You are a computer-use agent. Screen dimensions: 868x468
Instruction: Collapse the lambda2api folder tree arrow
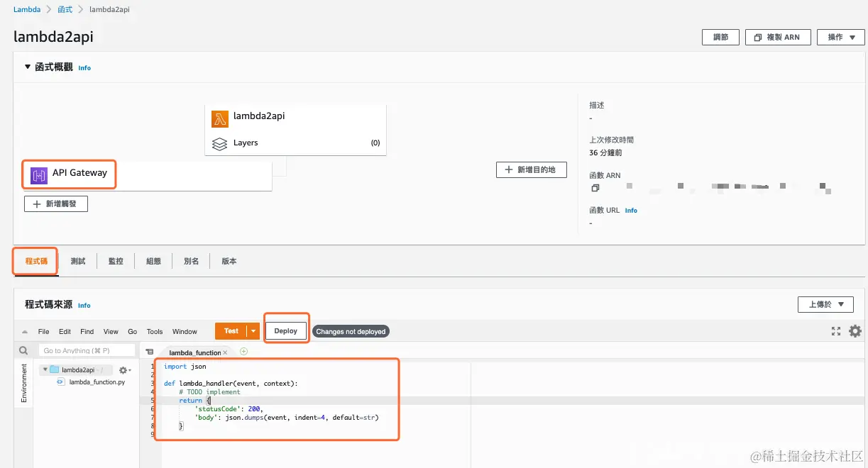pyautogui.click(x=44, y=369)
